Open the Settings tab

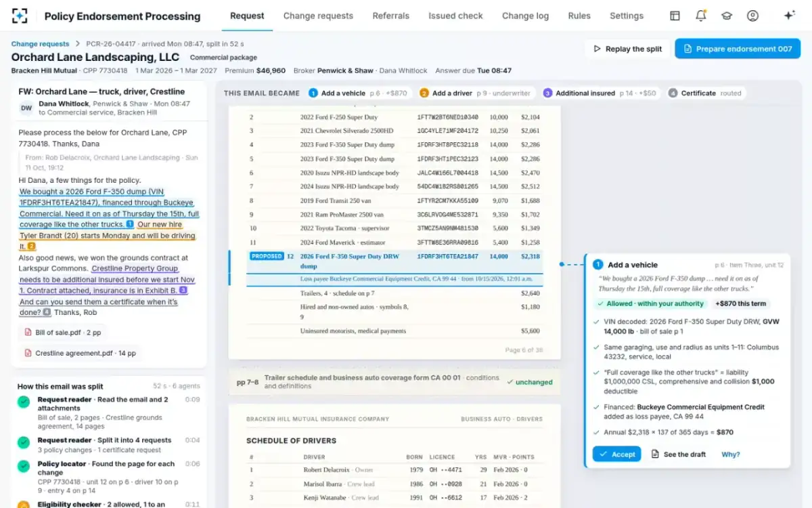pyautogui.click(x=627, y=16)
